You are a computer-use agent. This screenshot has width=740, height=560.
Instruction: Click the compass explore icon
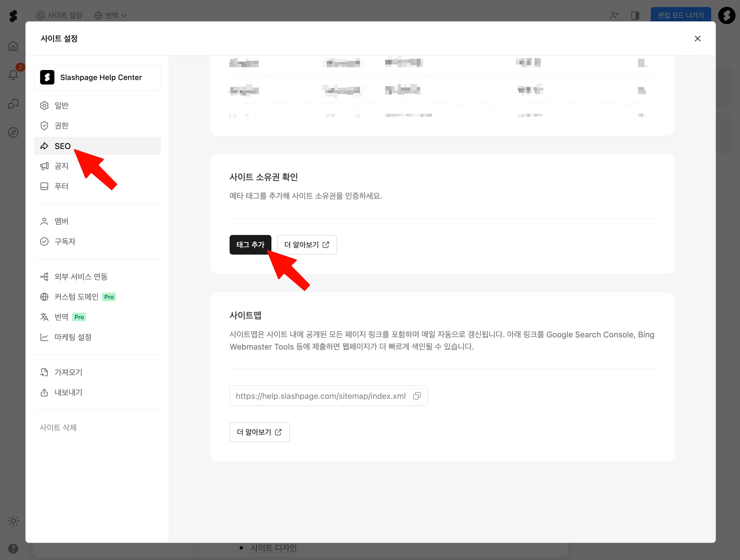click(x=13, y=133)
